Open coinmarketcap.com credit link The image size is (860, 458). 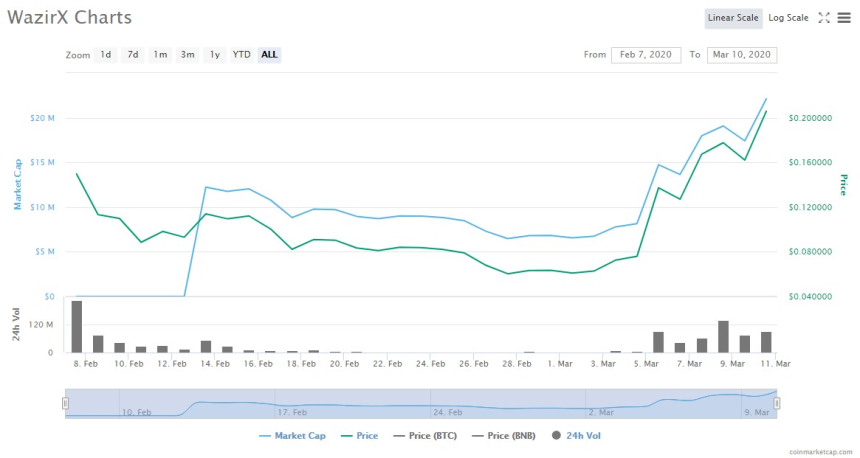pyautogui.click(x=815, y=452)
